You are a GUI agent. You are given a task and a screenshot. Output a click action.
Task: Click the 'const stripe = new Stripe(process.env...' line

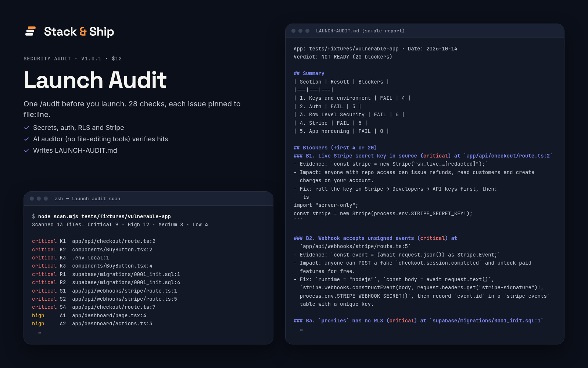[383, 213]
